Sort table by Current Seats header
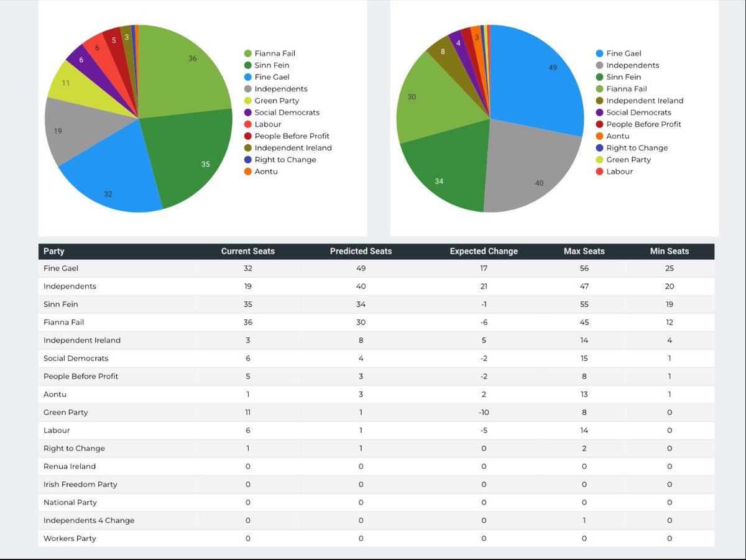Image resolution: width=746 pixels, height=560 pixels. 248,251
